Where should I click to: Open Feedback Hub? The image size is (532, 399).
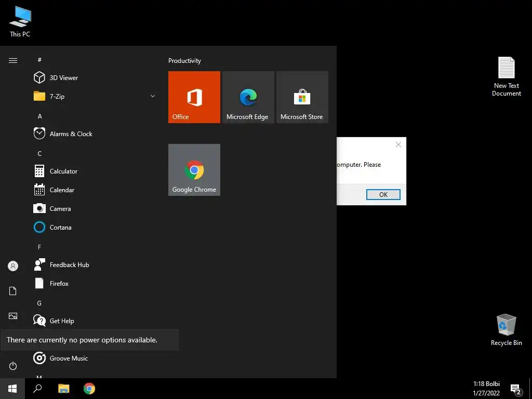[x=95, y=264]
